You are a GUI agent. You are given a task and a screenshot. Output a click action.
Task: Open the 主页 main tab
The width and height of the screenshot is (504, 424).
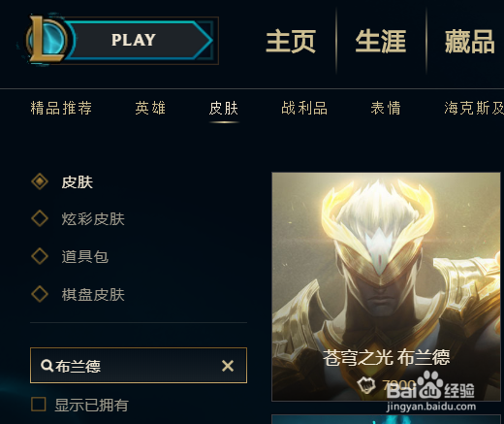tap(291, 41)
